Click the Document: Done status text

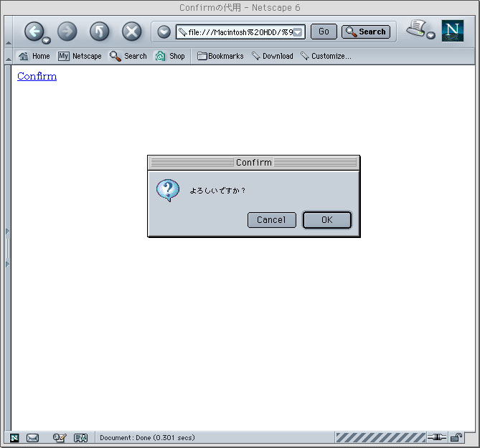pos(147,437)
